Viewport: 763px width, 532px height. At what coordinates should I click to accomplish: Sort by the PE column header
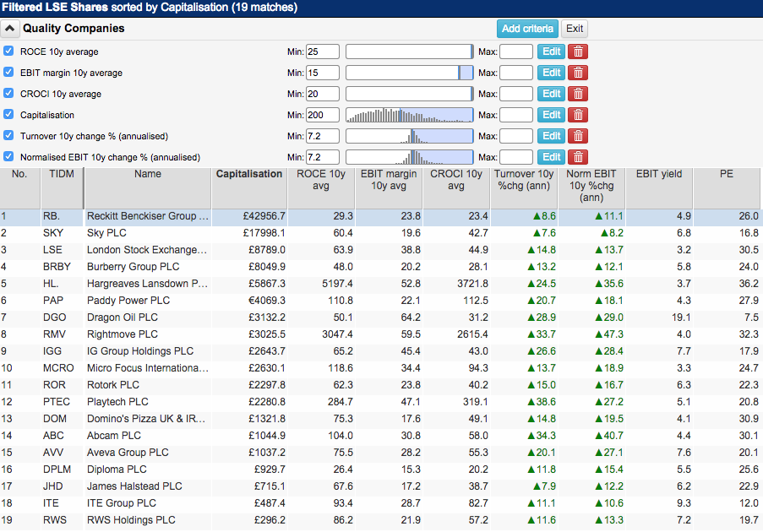727,187
